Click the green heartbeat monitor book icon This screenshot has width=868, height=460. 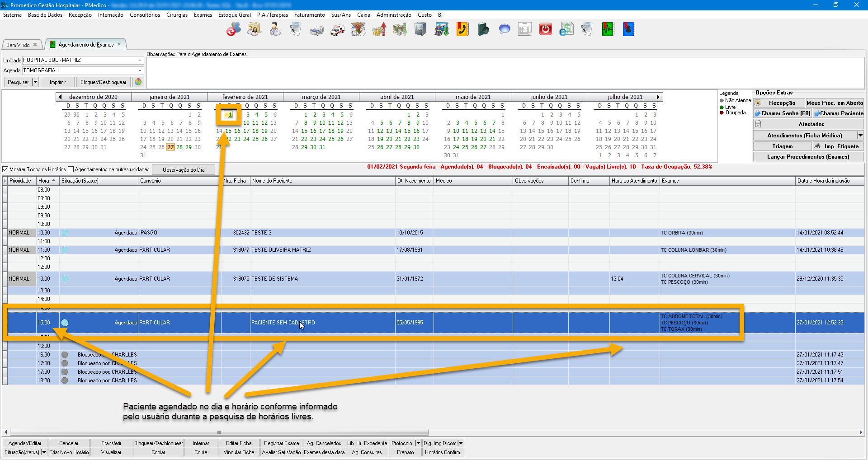pyautogui.click(x=608, y=30)
